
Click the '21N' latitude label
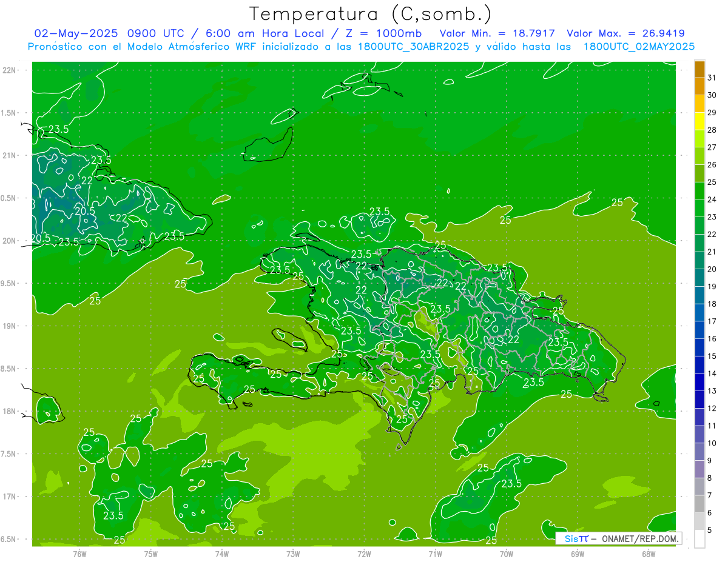pyautogui.click(x=10, y=155)
